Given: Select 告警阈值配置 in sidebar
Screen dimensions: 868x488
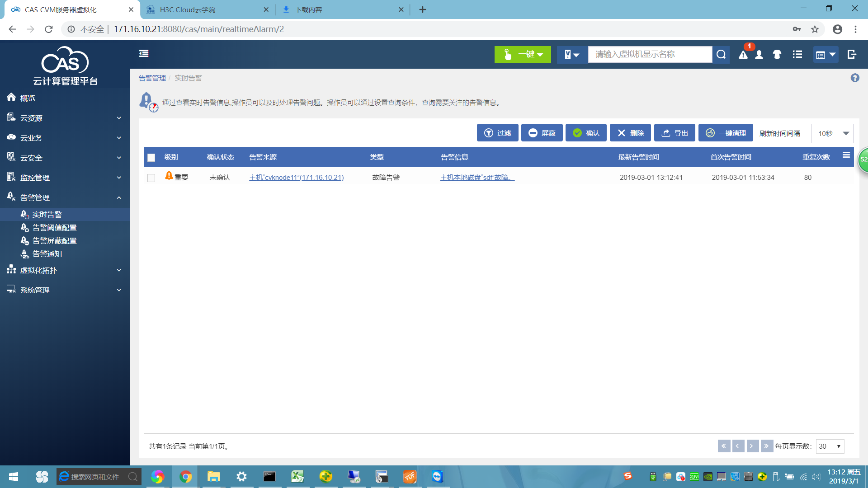Looking at the screenshot, I should (x=54, y=228).
